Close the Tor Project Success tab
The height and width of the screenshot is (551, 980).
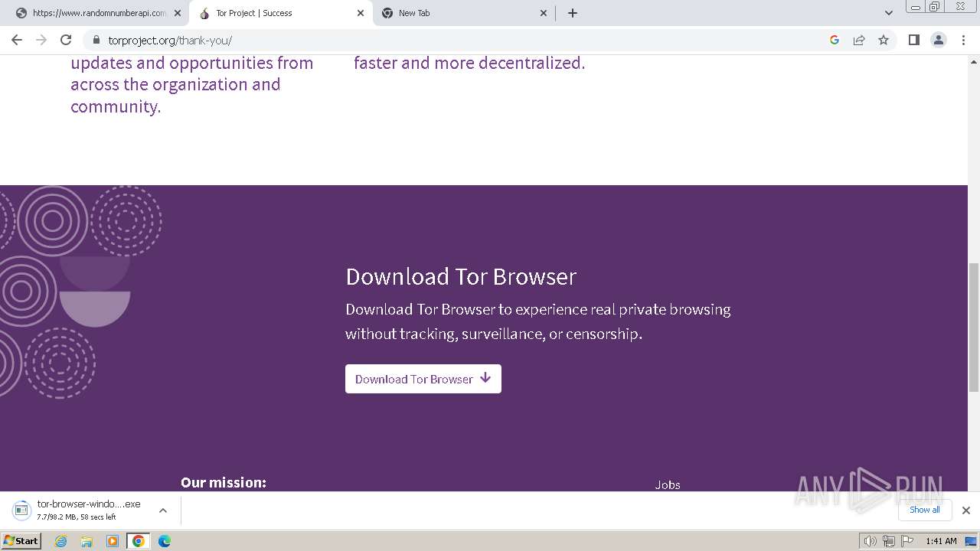tap(361, 13)
